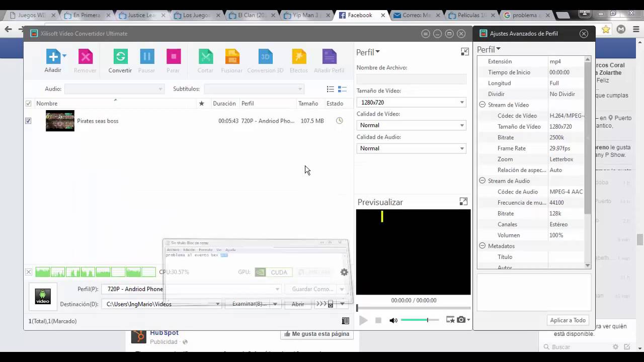Click the Añadir file icon
This screenshot has width=644, height=362.
[x=53, y=56]
